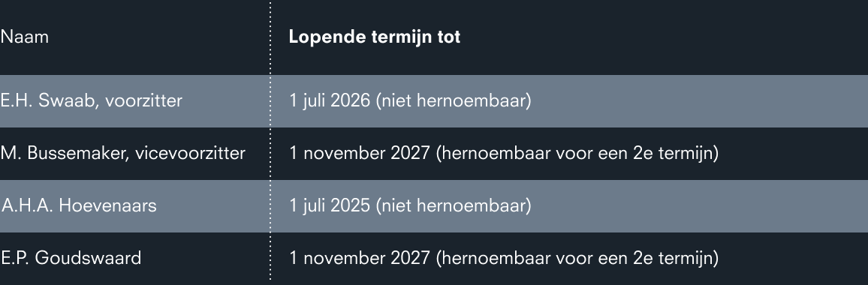Click (hernoembaar voor een 2e termijn) for Goudswaard
868x285 pixels.
(x=577, y=258)
